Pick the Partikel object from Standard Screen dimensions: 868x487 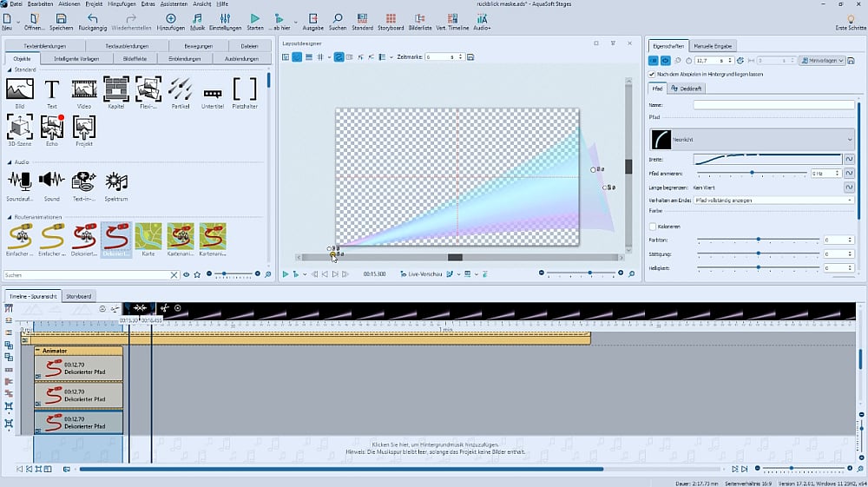point(181,89)
